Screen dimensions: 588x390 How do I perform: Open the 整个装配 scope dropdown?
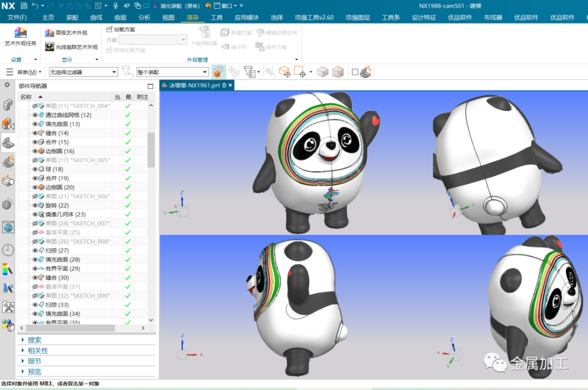tap(172, 72)
